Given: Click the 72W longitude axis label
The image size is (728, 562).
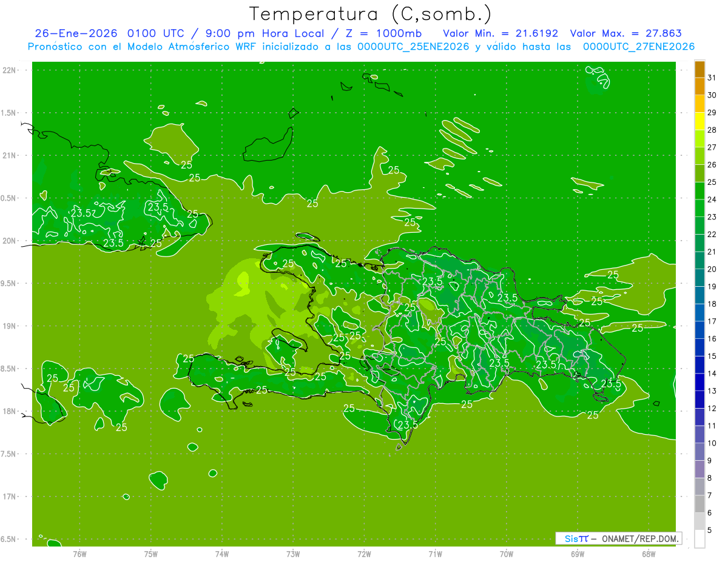Looking at the screenshot, I should (364, 554).
